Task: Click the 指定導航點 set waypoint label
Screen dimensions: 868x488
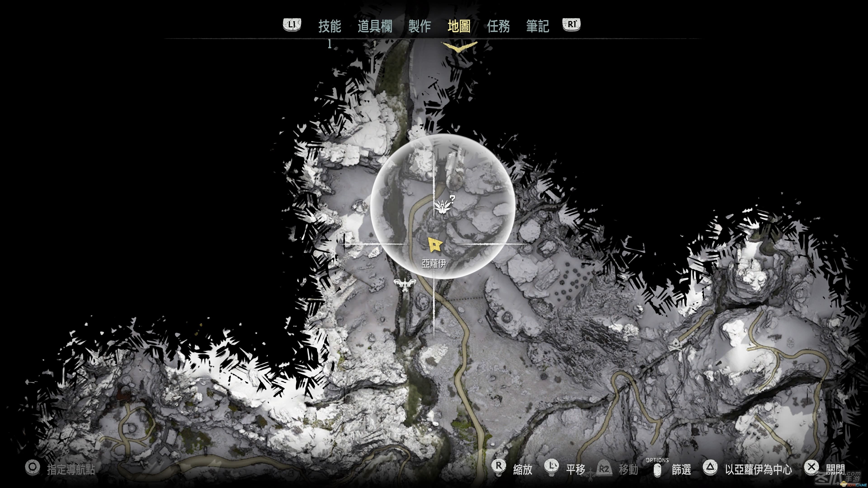Action: [x=71, y=469]
